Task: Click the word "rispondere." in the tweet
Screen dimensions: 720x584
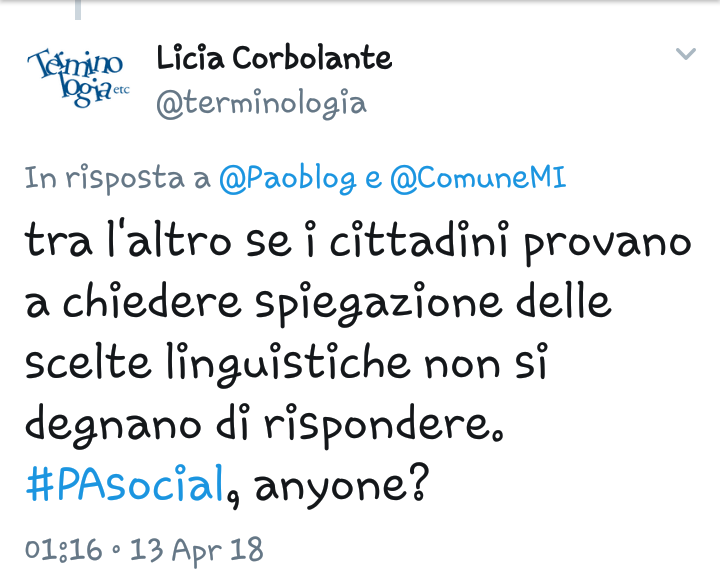Action: coord(384,425)
